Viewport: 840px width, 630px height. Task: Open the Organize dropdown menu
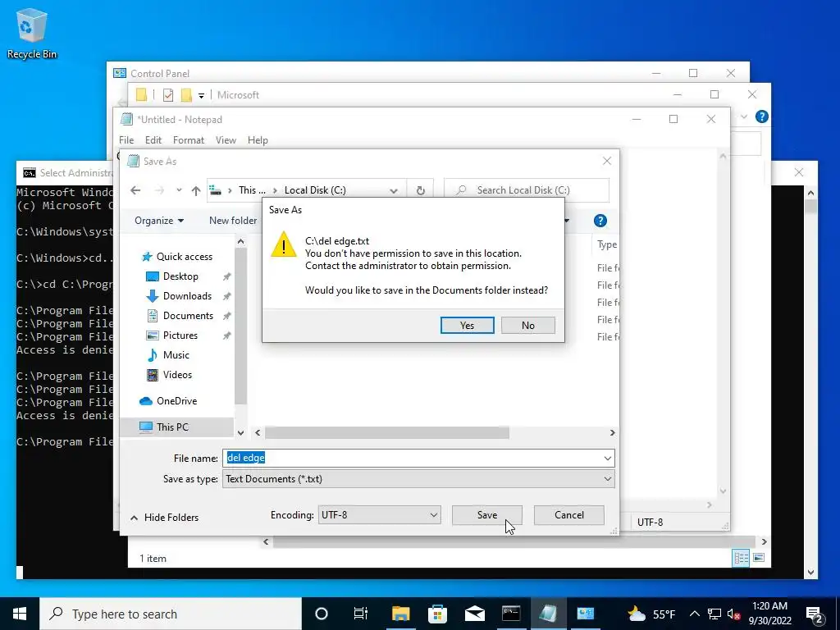click(159, 221)
